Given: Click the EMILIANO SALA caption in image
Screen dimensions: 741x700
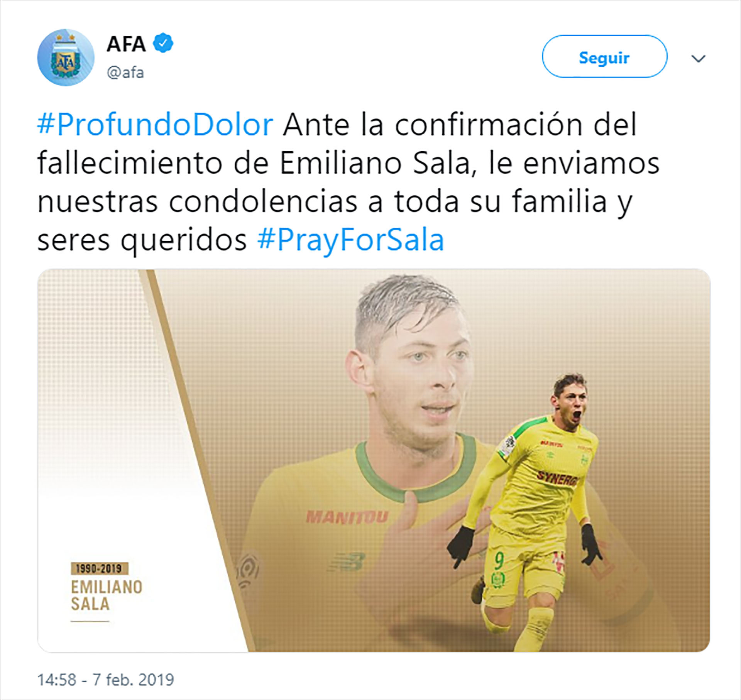Looking at the screenshot, I should 107,595.
